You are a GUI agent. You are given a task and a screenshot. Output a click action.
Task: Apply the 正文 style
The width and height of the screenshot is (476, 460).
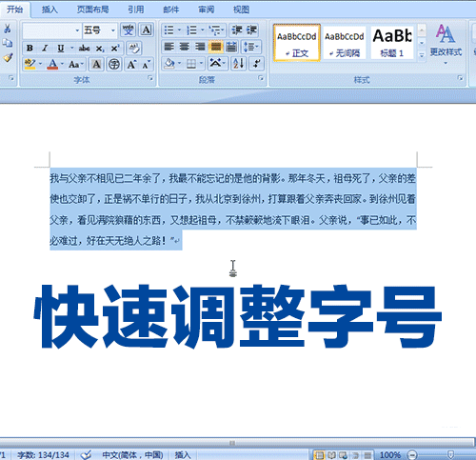point(297,42)
